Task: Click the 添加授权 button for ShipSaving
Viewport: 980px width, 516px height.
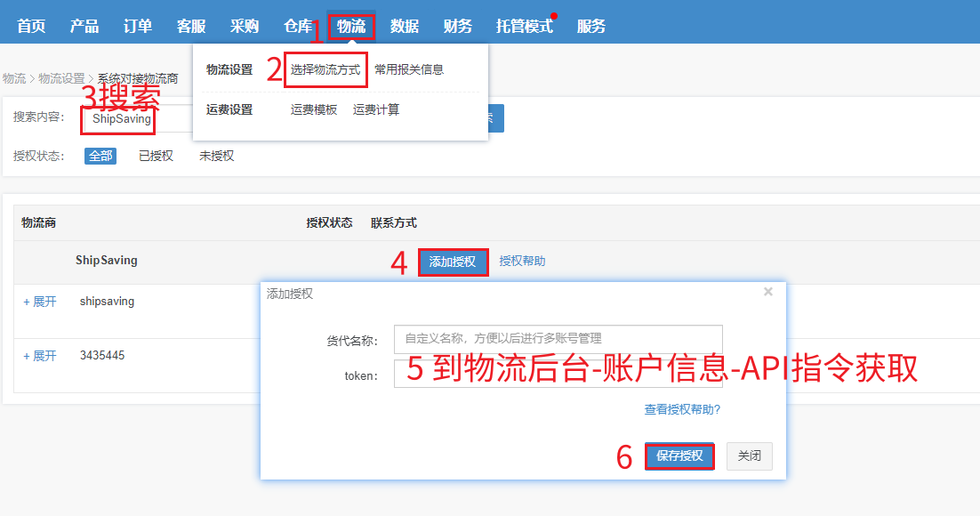Action: click(x=454, y=262)
